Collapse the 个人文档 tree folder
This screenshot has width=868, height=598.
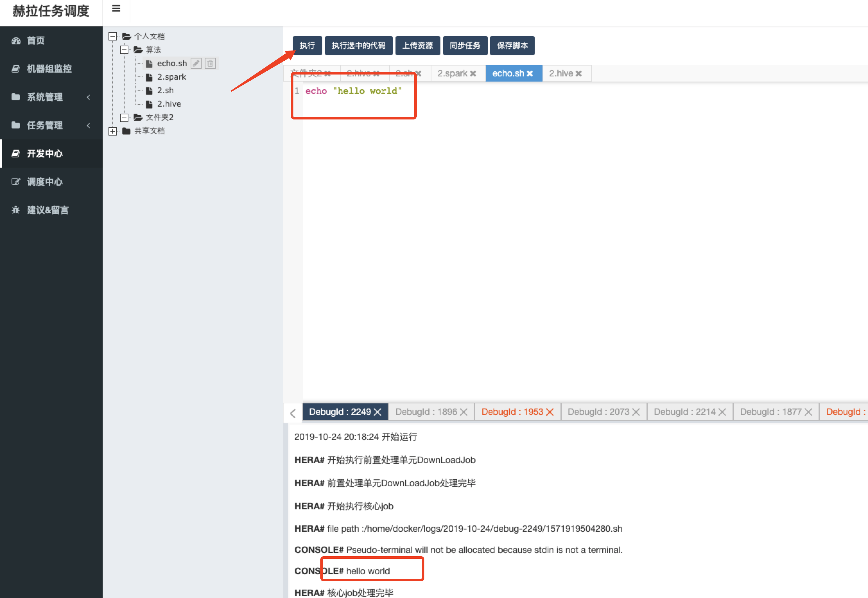click(112, 36)
